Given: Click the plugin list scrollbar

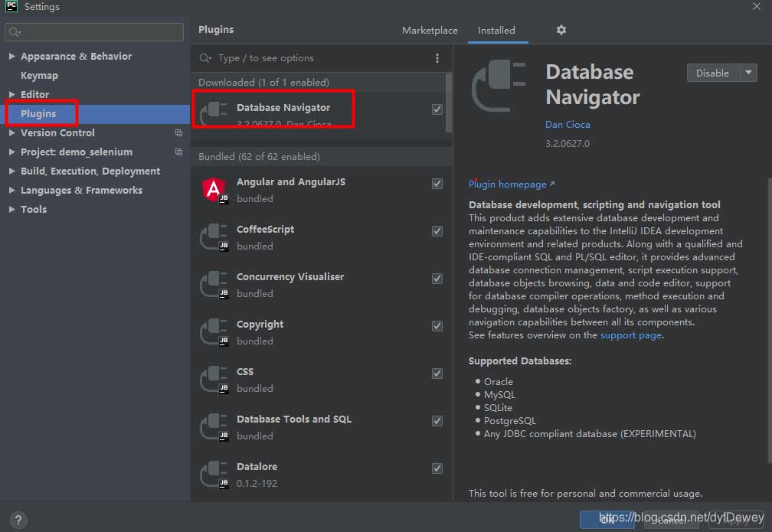Looking at the screenshot, I should (x=449, y=103).
